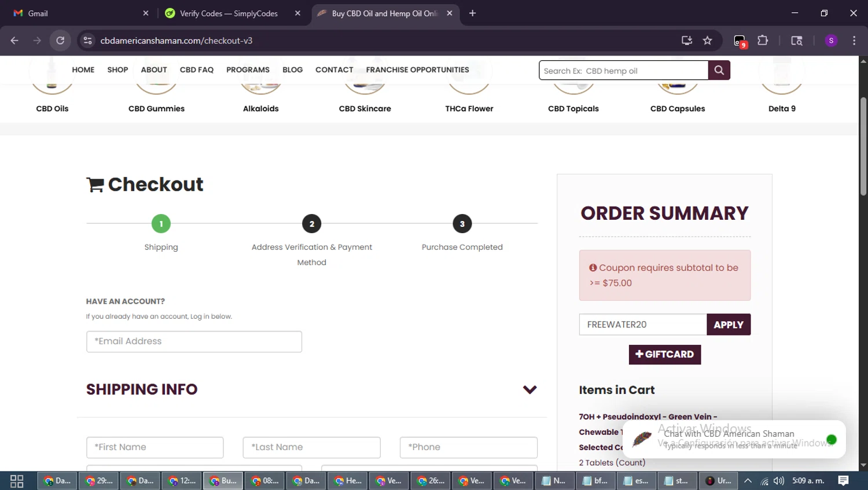
Task: Open the CBD Skincare category
Action: (365, 108)
